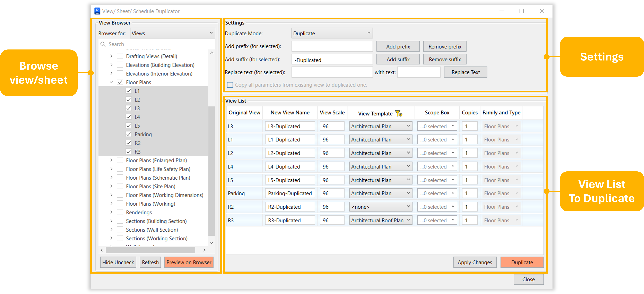Click the Replace Text button

pyautogui.click(x=465, y=72)
